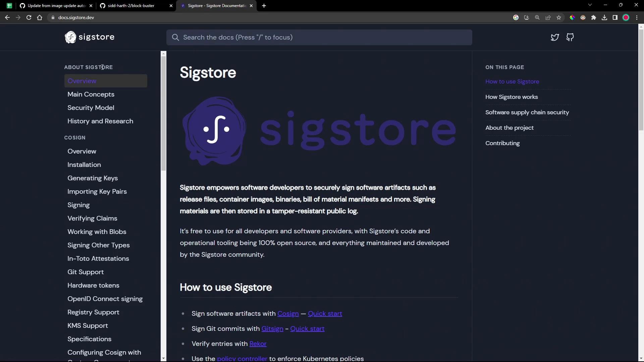Open Sigstore Twitter icon link
This screenshot has height=362, width=644.
pyautogui.click(x=555, y=37)
